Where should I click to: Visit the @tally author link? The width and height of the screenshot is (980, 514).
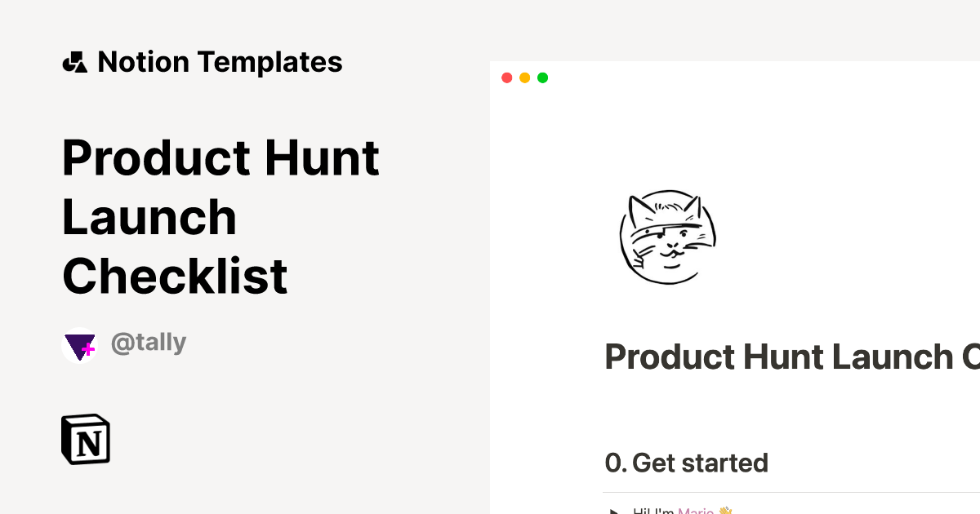coord(149,343)
